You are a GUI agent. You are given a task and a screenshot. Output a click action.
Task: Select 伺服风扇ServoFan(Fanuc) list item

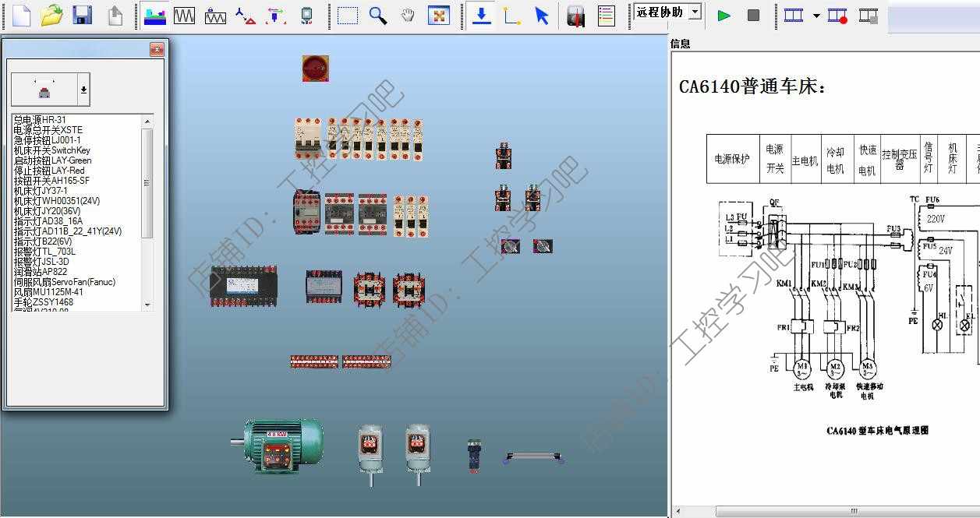point(64,282)
